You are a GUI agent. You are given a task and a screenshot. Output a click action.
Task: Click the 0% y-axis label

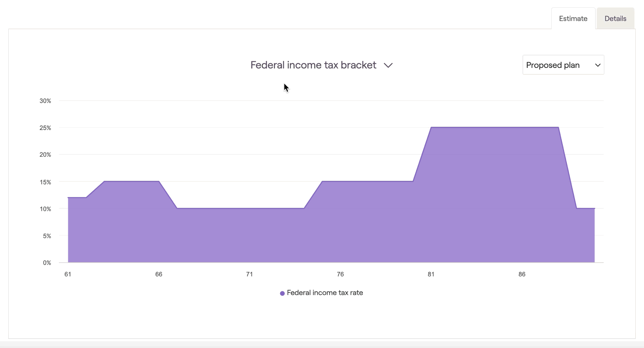click(47, 263)
